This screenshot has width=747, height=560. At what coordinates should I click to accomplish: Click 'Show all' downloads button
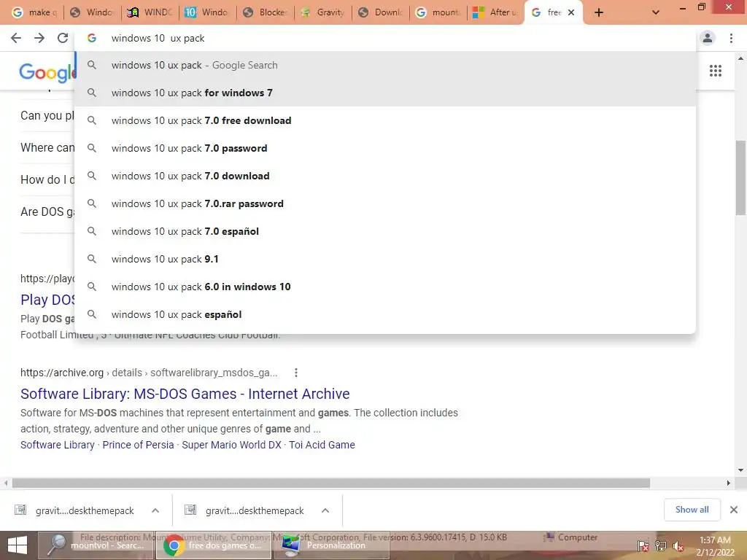pos(692,510)
